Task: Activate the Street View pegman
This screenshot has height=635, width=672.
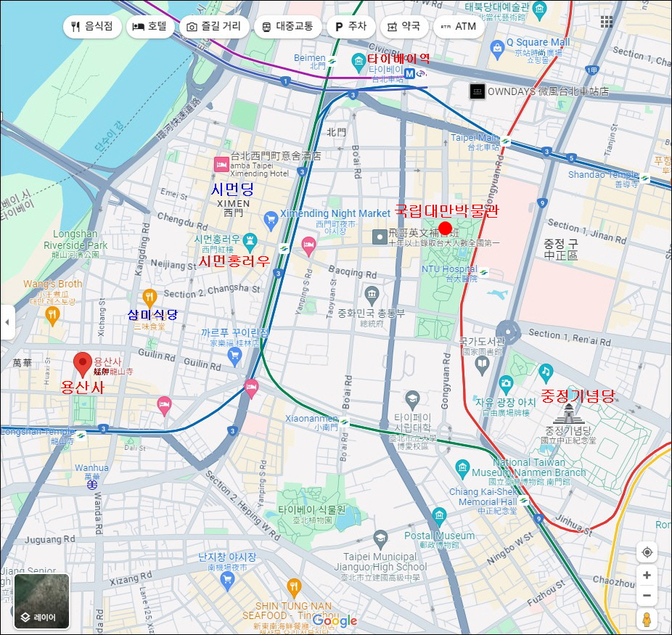Action: [647, 620]
